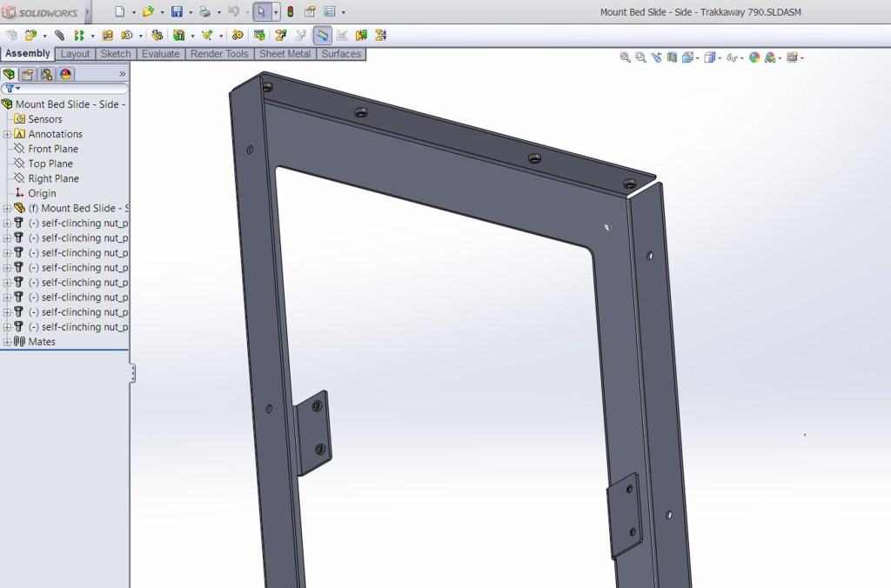Activate the Zoom to Area tool

[640, 57]
